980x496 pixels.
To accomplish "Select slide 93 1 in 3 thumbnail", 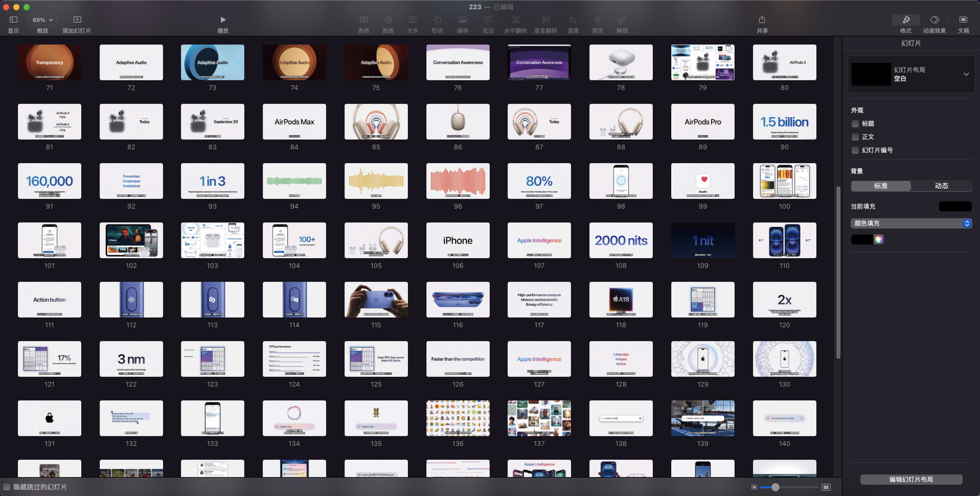I will point(213,181).
